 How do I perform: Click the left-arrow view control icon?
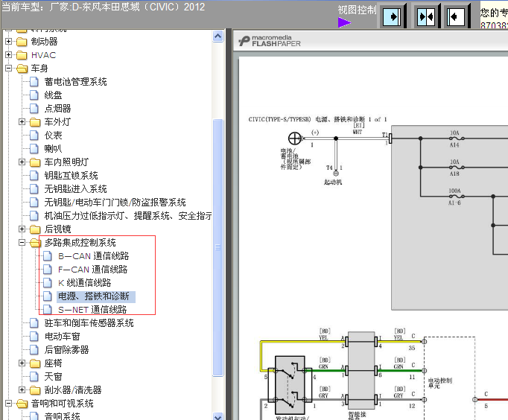pos(456,16)
